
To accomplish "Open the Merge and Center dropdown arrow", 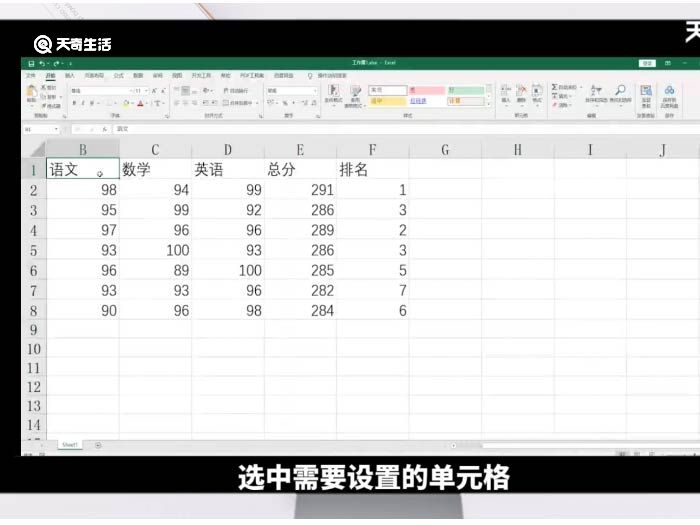I will (x=258, y=103).
